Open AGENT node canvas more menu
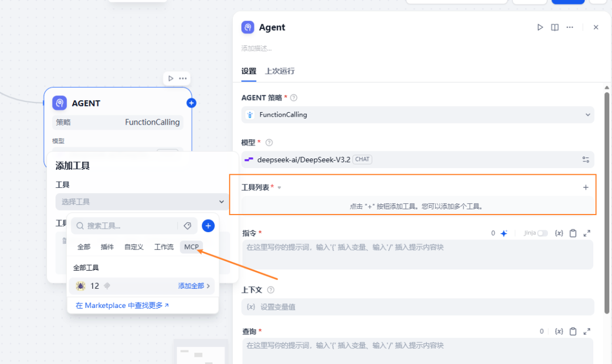 tap(182, 78)
